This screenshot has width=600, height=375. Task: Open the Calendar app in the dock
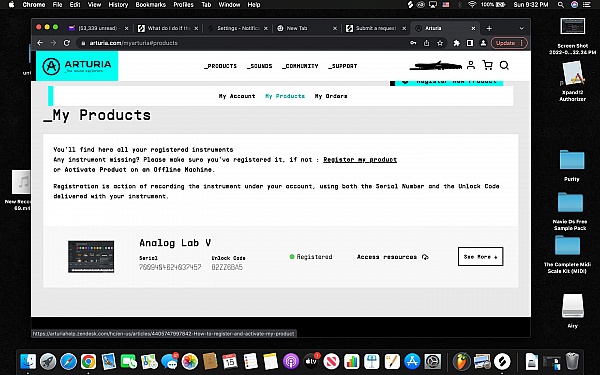pyautogui.click(x=230, y=361)
